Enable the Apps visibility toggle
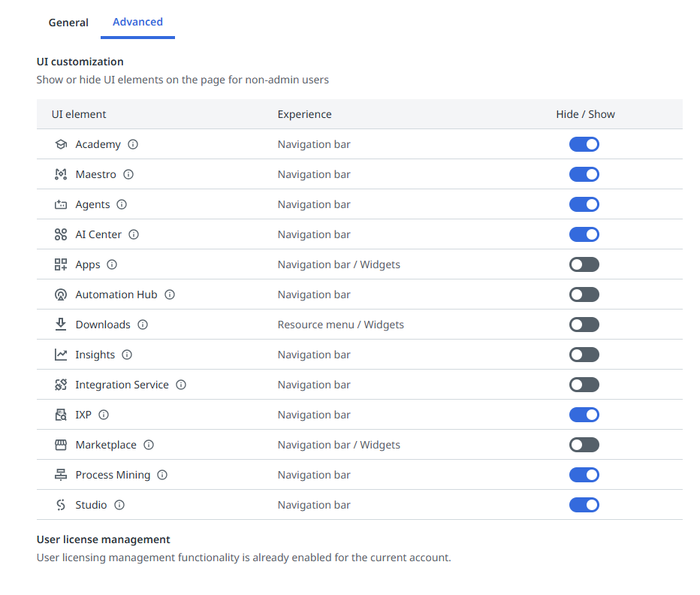 (584, 264)
